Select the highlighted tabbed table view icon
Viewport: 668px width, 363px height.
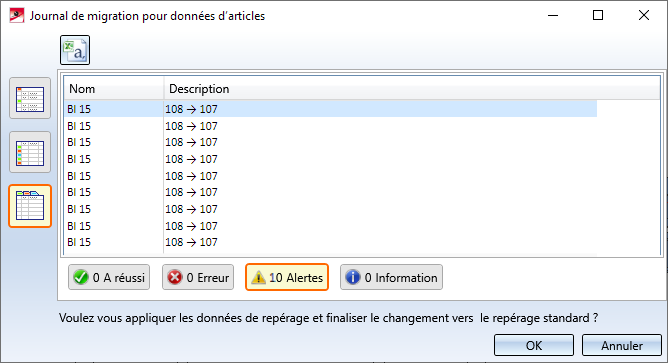click(30, 206)
